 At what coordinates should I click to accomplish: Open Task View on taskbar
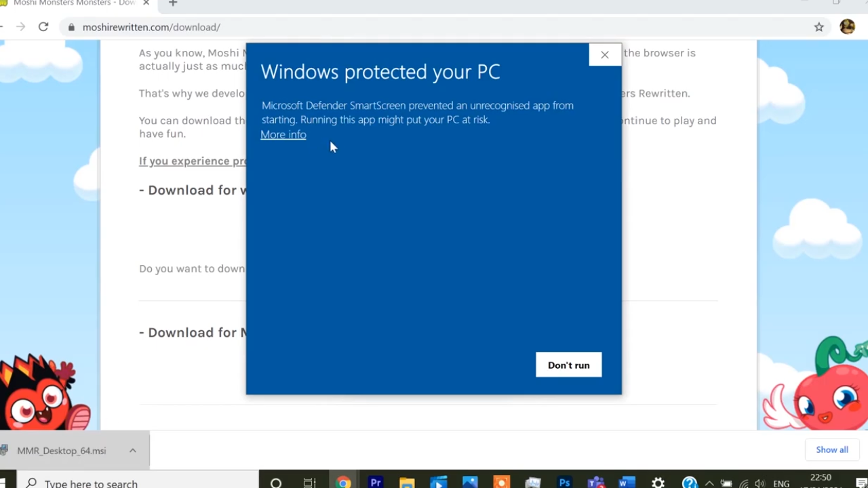point(310,483)
